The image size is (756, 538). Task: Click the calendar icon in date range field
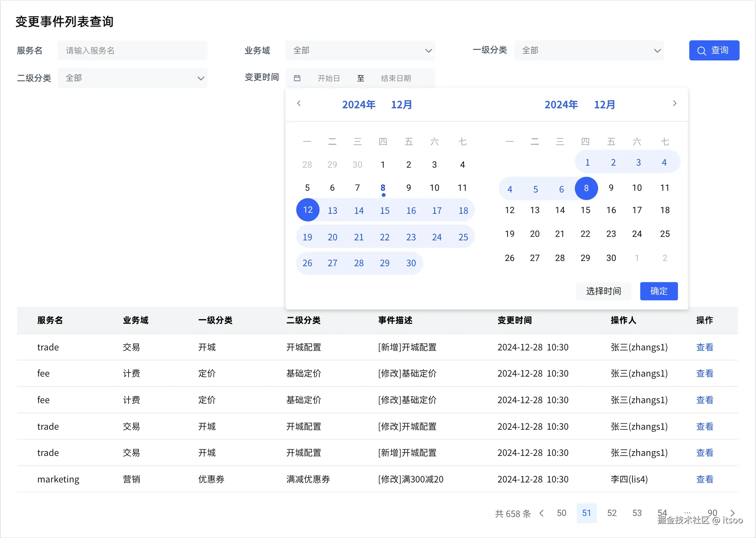pos(297,78)
